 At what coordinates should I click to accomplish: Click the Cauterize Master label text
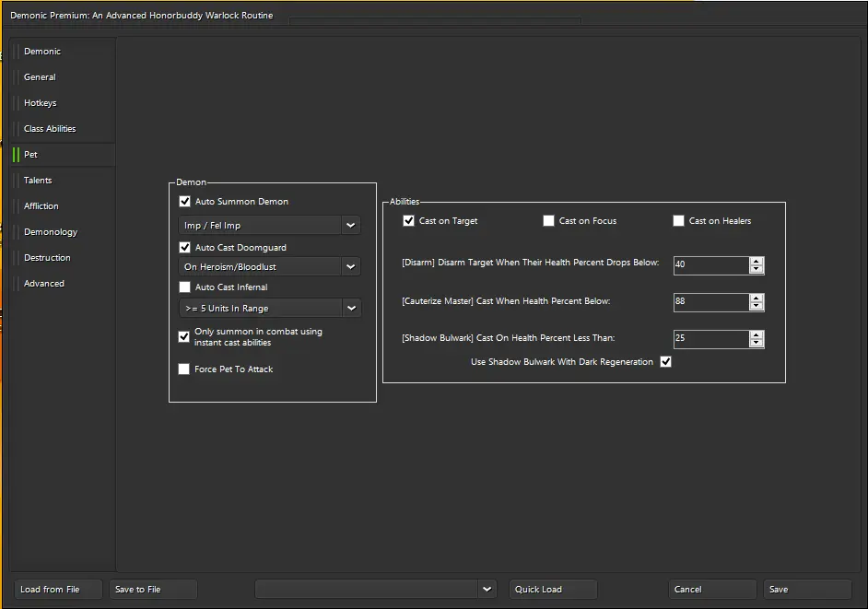coord(506,301)
